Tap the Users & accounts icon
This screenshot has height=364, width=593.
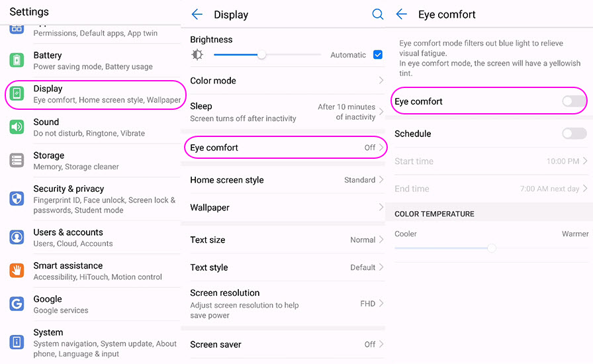(x=17, y=238)
